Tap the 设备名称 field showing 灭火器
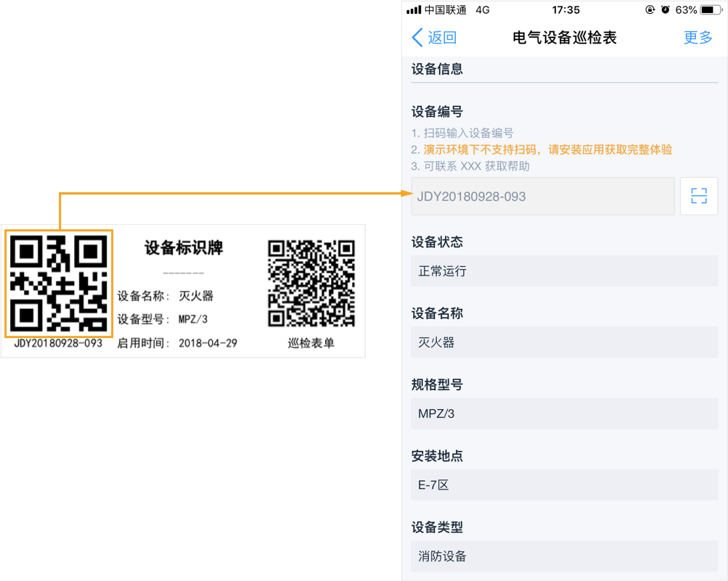Viewport: 728px width, 581px height. pos(564,342)
